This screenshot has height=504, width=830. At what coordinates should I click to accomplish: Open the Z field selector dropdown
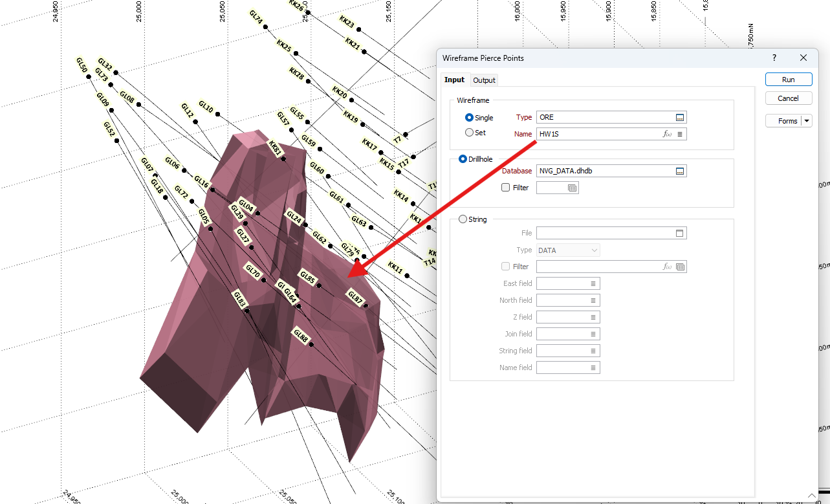pos(594,316)
